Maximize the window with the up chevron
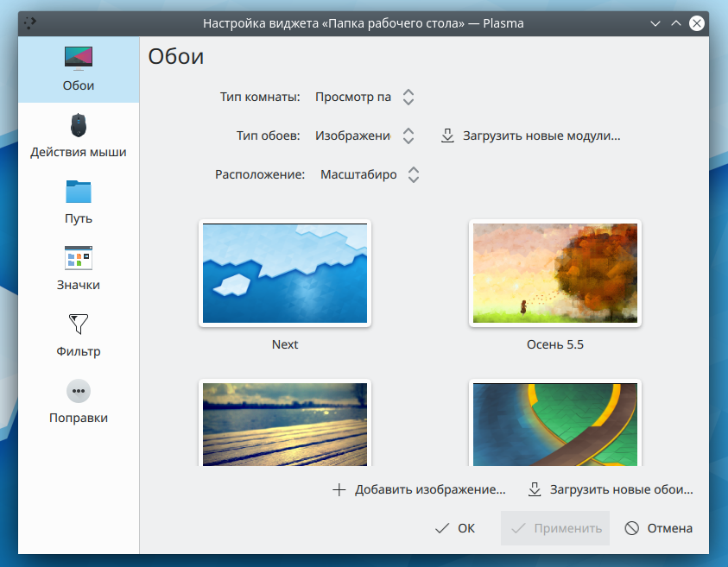Viewport: 728px width, 567px height. coord(676,23)
